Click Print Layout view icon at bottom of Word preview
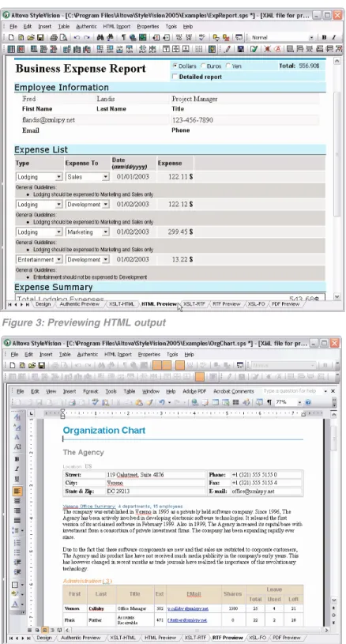Viewport: 346px width, 644px height. point(45,630)
